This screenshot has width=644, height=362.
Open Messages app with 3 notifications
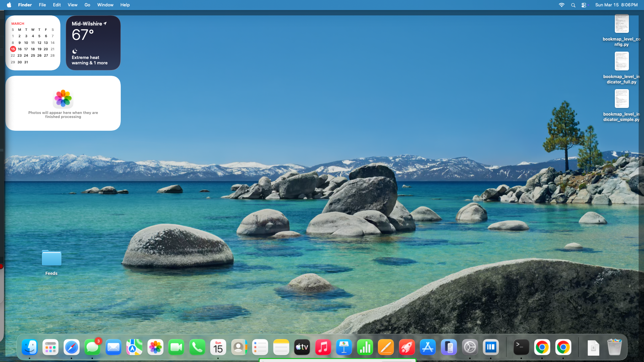(x=92, y=347)
